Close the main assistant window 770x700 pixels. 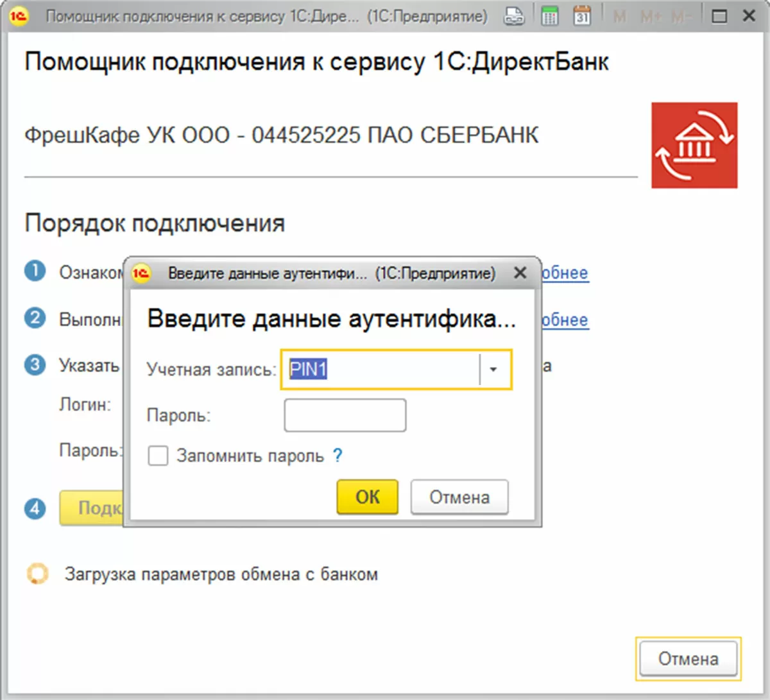pyautogui.click(x=749, y=16)
